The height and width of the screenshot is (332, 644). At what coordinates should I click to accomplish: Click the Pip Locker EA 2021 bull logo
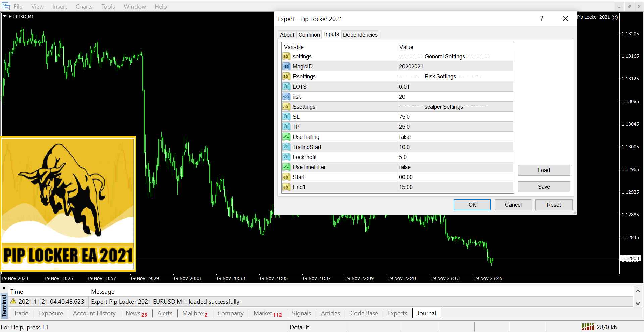(x=68, y=204)
